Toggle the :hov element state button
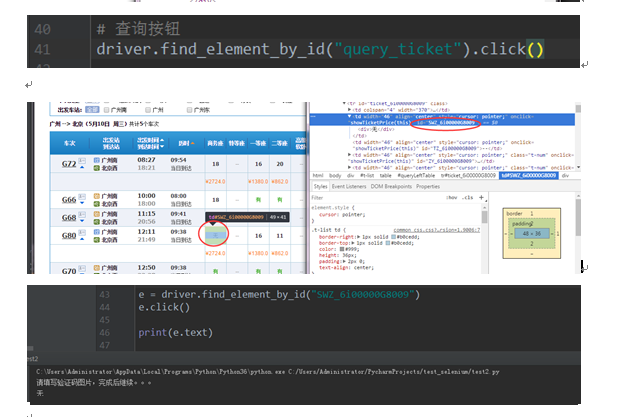Viewport: 627px width, 417px height. 451,198
